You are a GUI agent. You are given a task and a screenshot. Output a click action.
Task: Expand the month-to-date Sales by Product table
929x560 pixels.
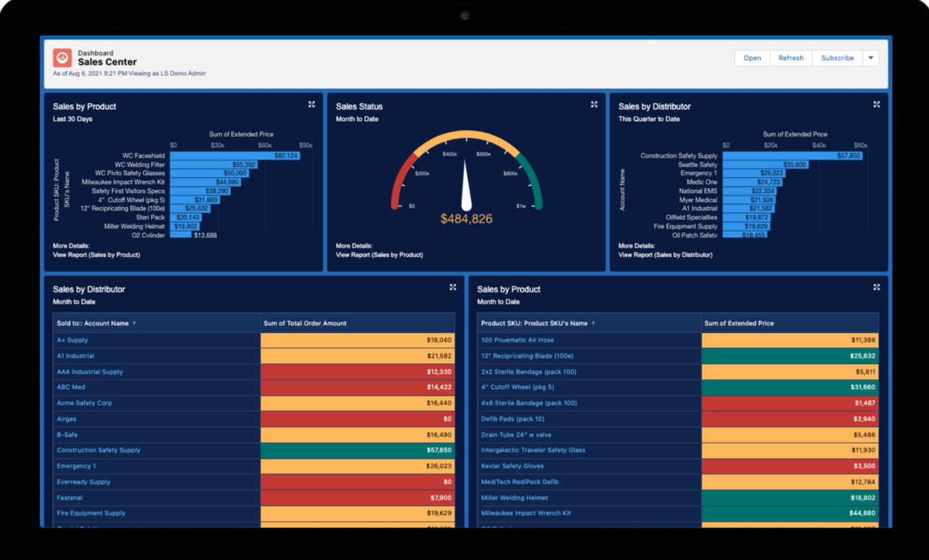pos(877,287)
